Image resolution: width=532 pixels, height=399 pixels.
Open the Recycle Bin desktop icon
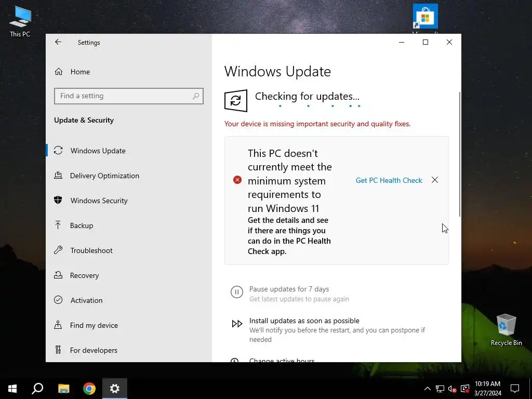(x=506, y=330)
